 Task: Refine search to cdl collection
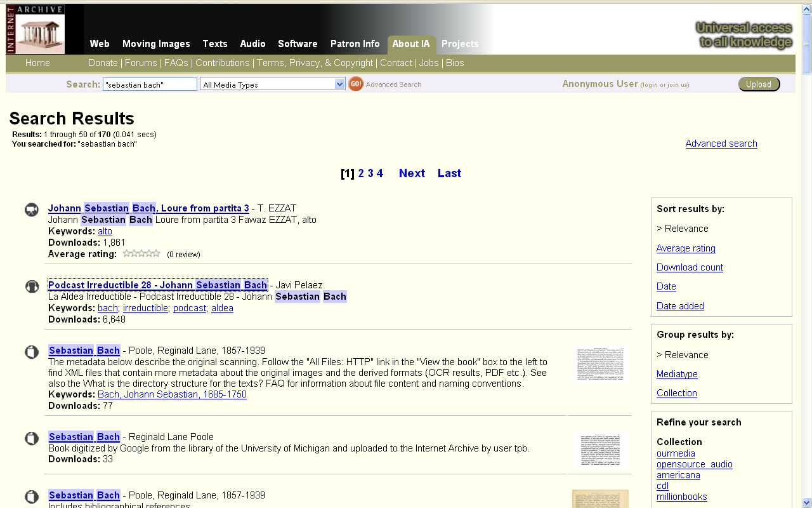(x=662, y=486)
